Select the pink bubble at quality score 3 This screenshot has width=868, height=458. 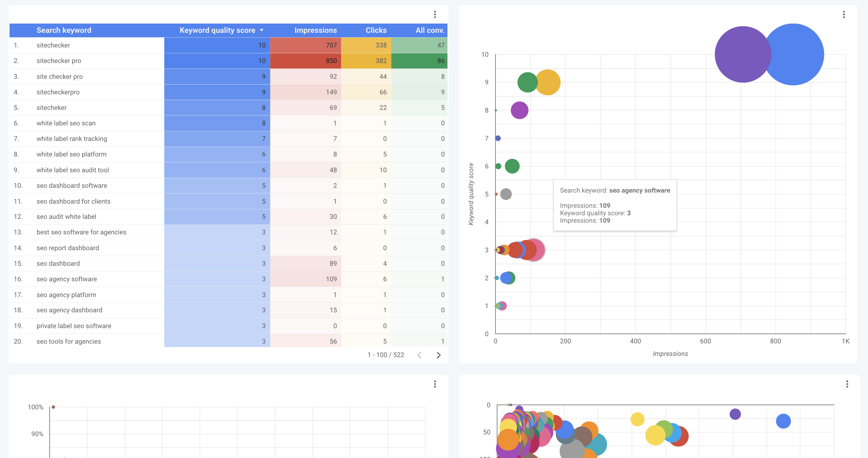click(540, 250)
